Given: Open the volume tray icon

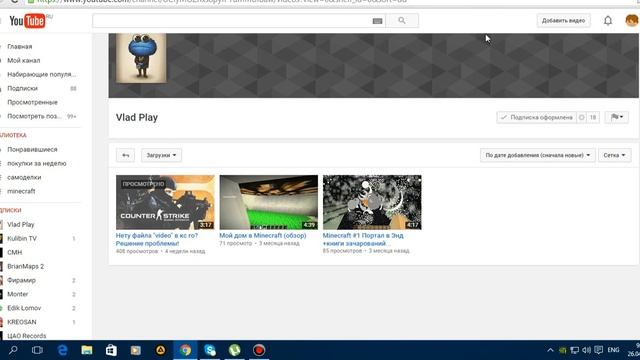Looking at the screenshot, I should click(587, 350).
